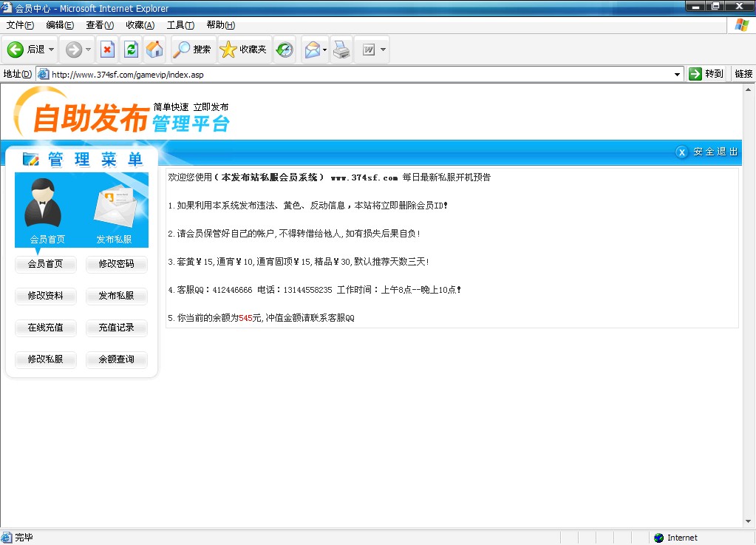756x545 pixels.
Task: Click the Print icon in toolbar
Action: [x=341, y=50]
